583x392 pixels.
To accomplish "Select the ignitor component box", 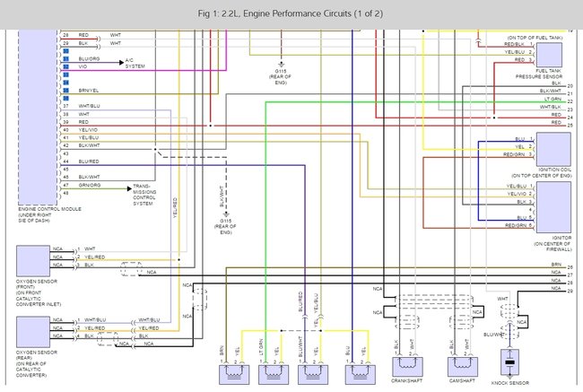I will tap(553, 207).
